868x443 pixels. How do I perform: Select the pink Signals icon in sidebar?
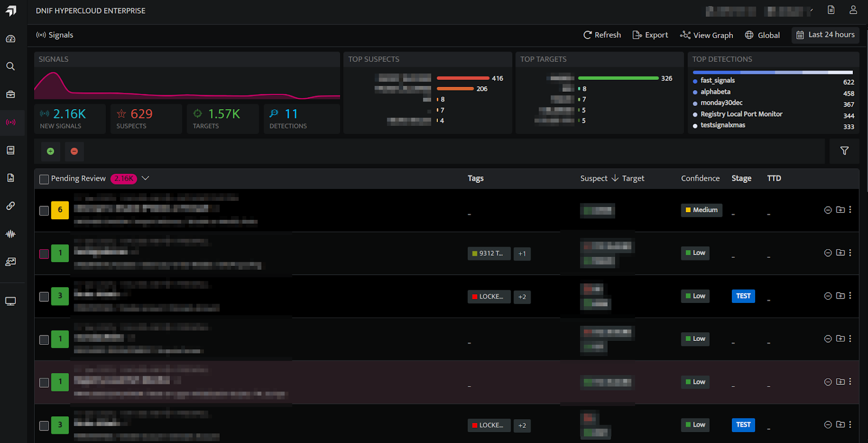click(10, 122)
